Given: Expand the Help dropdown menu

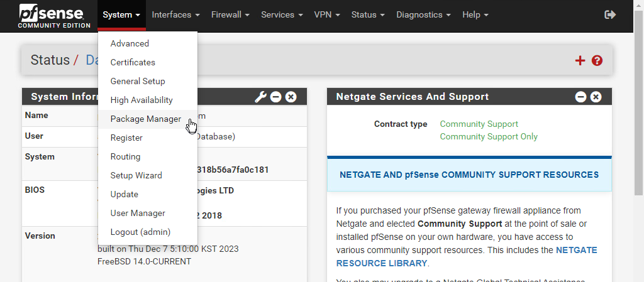Looking at the screenshot, I should click(x=475, y=14).
